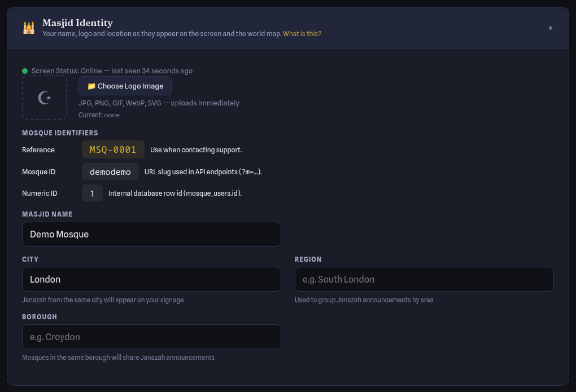This screenshot has height=392, width=576.
Task: Click the Region field placeholder South London
Action: [x=424, y=279]
